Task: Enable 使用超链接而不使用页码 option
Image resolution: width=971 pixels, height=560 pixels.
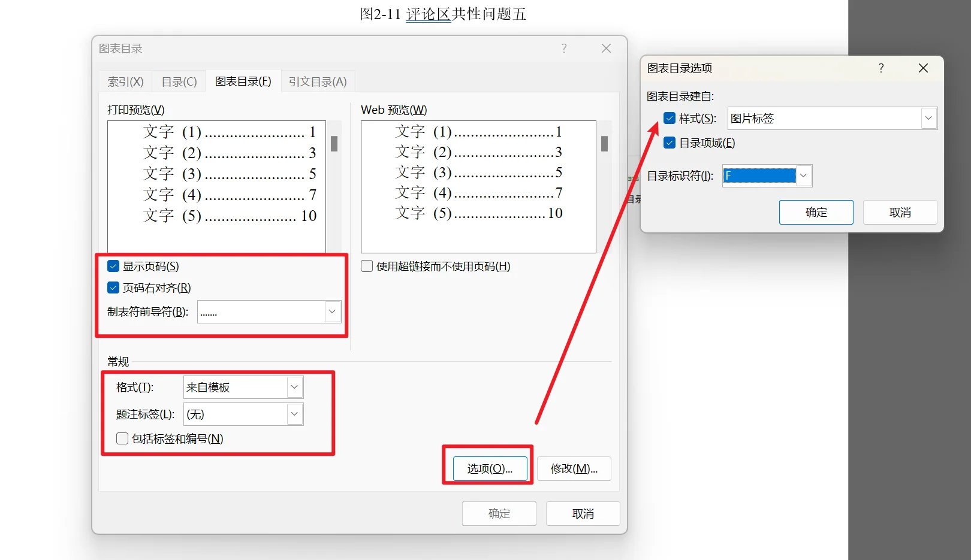Action: click(x=366, y=266)
